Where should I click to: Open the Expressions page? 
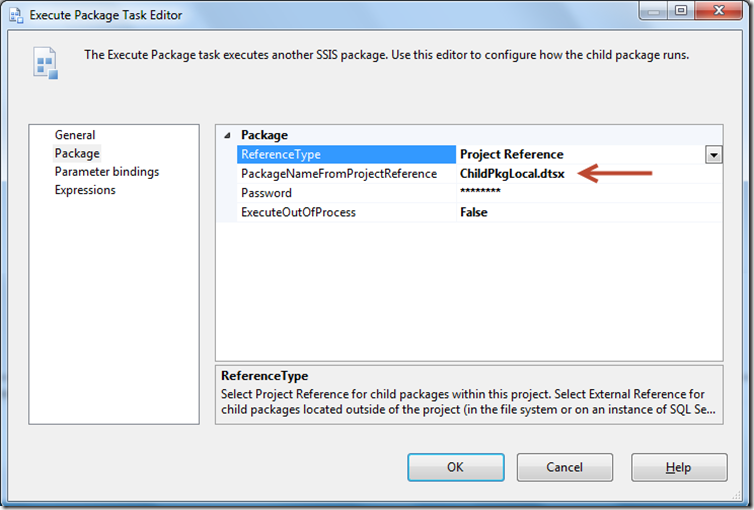coord(85,190)
